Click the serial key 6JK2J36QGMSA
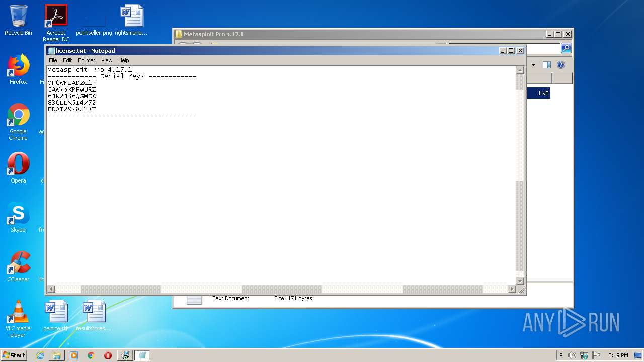Image resolution: width=644 pixels, height=362 pixels. (x=71, y=96)
